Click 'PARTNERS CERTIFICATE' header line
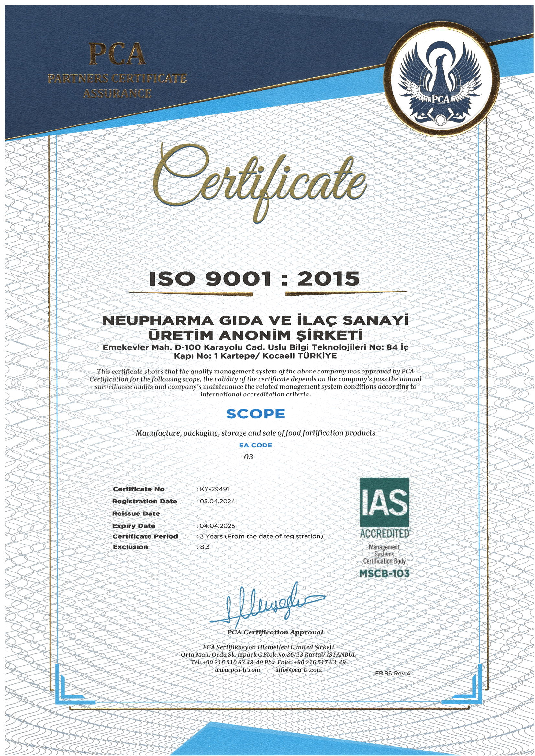 [117, 78]
